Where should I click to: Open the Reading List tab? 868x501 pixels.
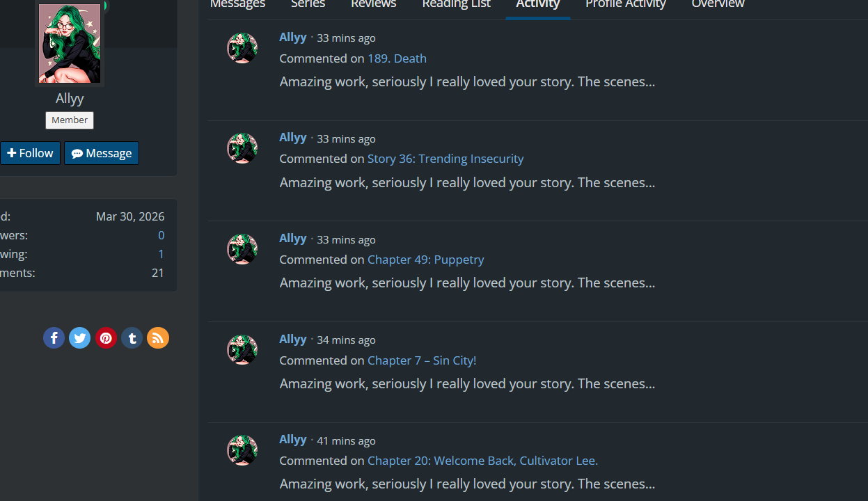[457, 5]
